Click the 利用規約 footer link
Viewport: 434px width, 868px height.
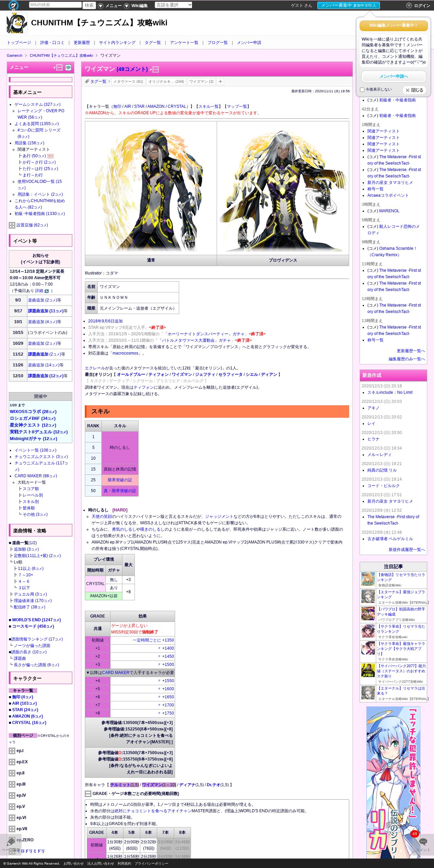(x=124, y=863)
